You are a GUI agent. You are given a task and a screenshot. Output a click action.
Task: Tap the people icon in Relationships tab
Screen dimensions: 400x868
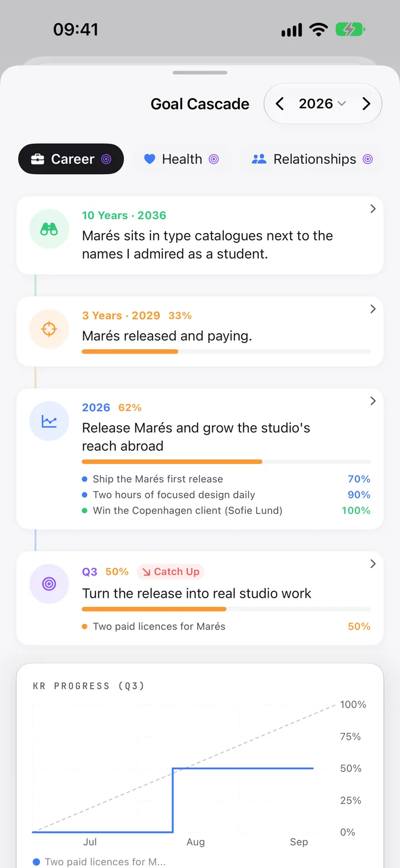click(259, 159)
